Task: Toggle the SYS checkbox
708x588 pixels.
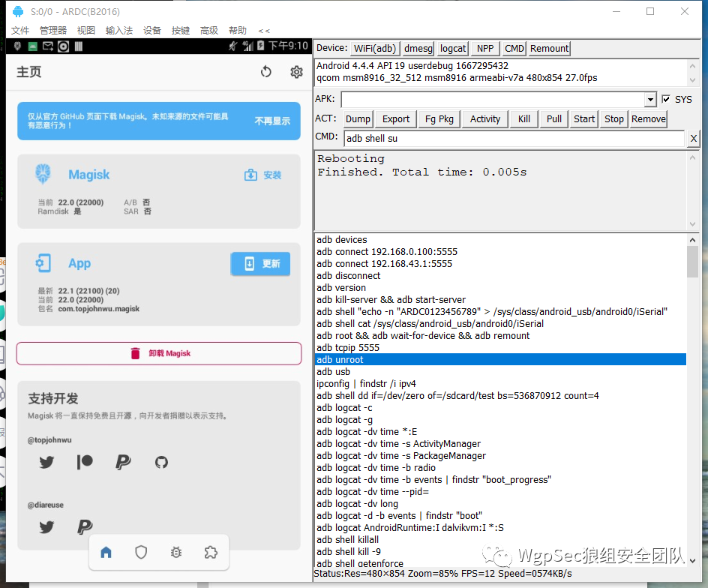Action: [x=666, y=99]
